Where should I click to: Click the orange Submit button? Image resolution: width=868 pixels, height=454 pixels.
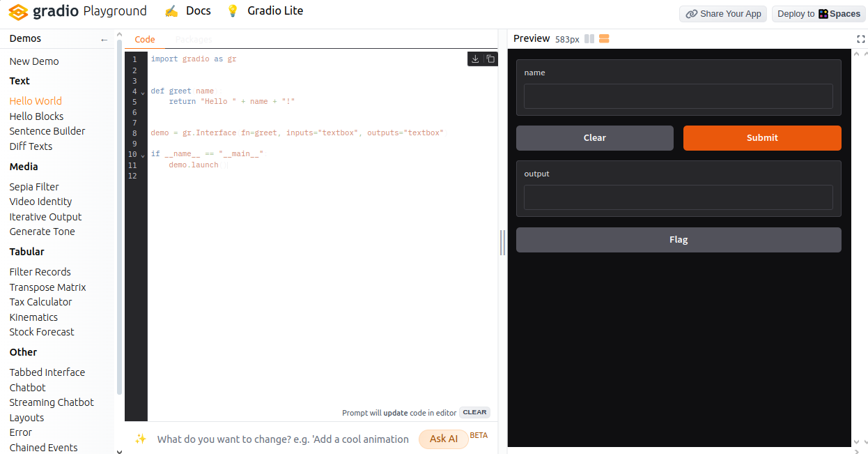(762, 138)
